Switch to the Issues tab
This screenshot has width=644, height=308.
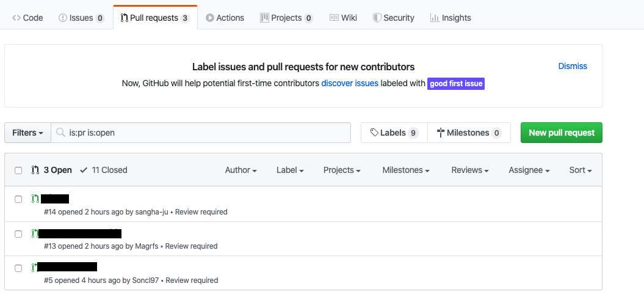point(81,18)
